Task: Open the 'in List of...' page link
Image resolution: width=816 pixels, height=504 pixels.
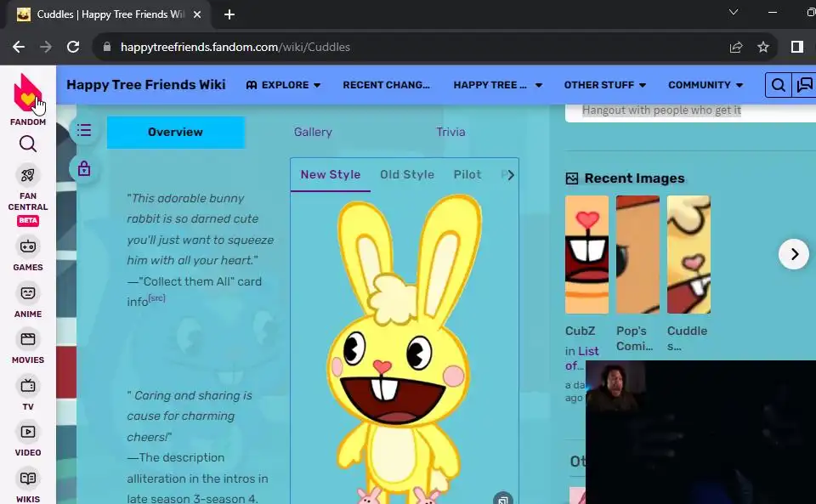Action: coord(581,359)
